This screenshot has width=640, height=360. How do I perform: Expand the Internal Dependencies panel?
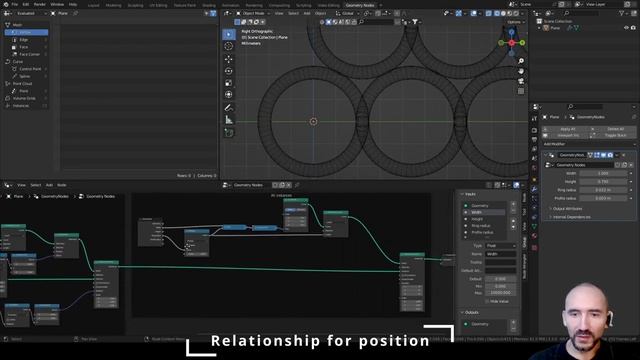[x=571, y=217]
